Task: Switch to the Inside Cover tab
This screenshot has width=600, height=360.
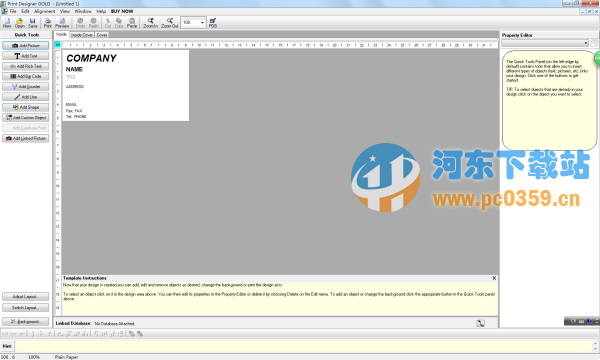Action: click(82, 35)
